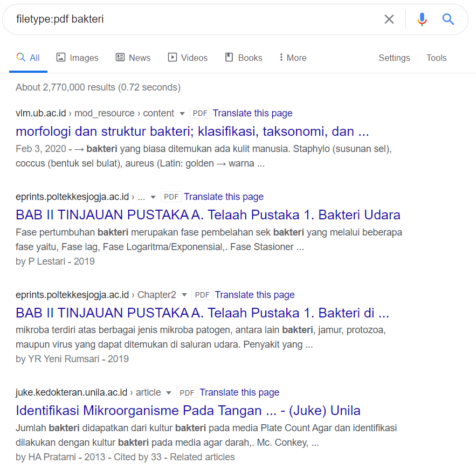Click Translate this page for vlm.ub.ac.id result
The height and width of the screenshot is (470, 476).
pos(252,113)
